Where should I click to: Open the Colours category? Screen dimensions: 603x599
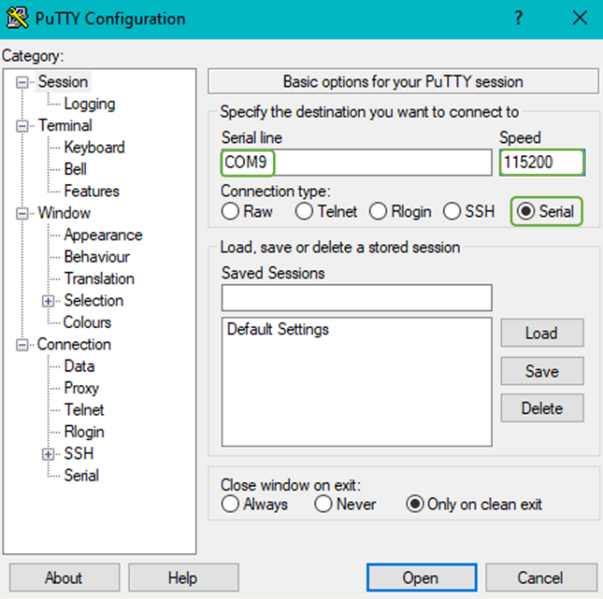tap(87, 323)
